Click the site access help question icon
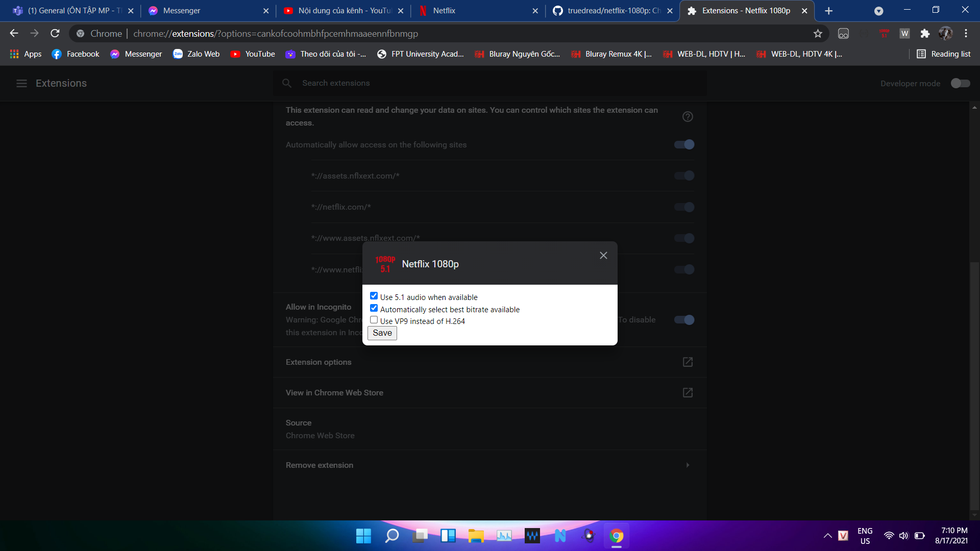 (688, 117)
